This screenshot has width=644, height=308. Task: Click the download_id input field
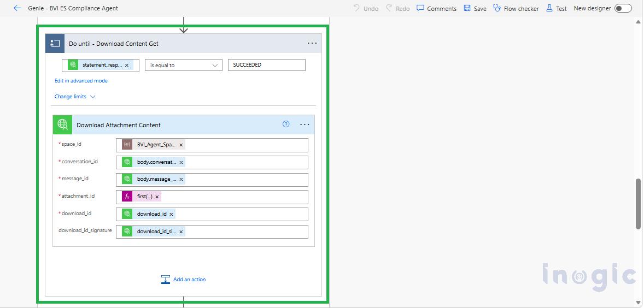pyautogui.click(x=212, y=214)
